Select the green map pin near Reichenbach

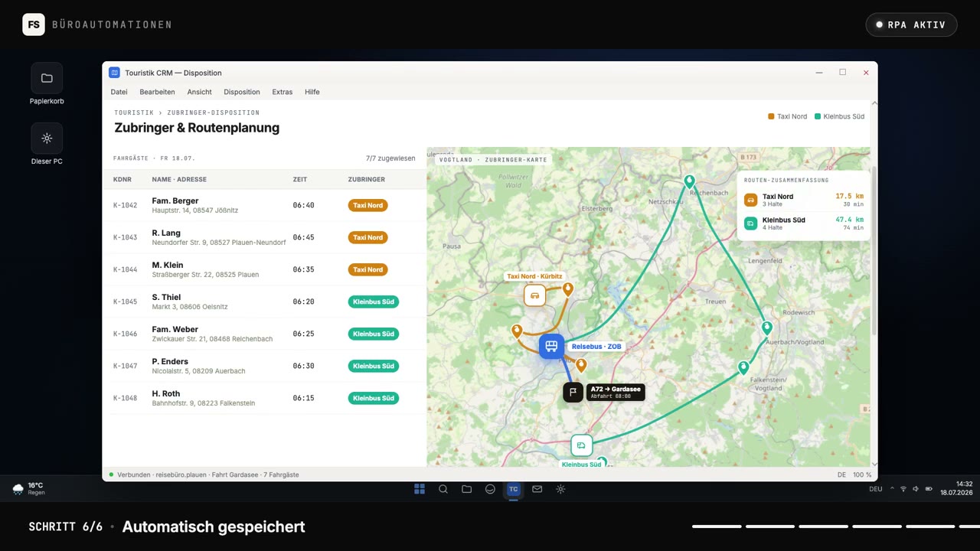coord(689,182)
